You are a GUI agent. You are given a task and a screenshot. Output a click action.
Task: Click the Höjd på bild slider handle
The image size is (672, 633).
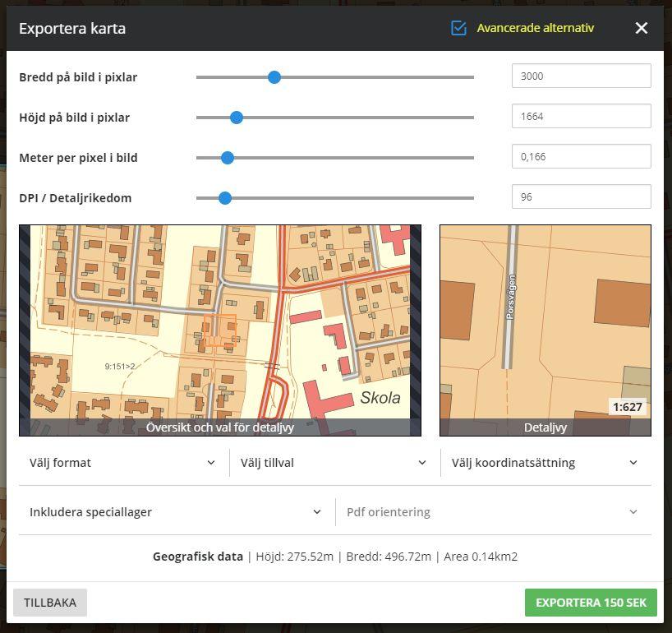pyautogui.click(x=237, y=118)
